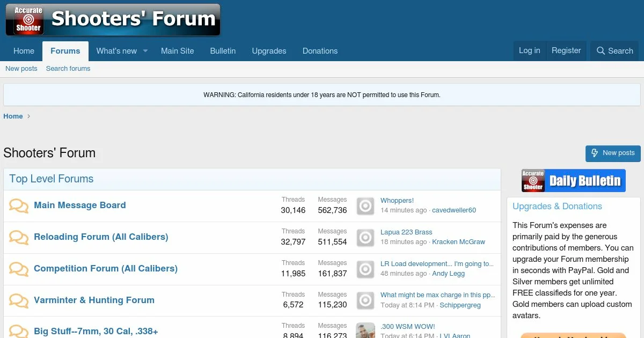The width and height of the screenshot is (644, 338).
Task: Click the New posts lightning button
Action: 613,153
